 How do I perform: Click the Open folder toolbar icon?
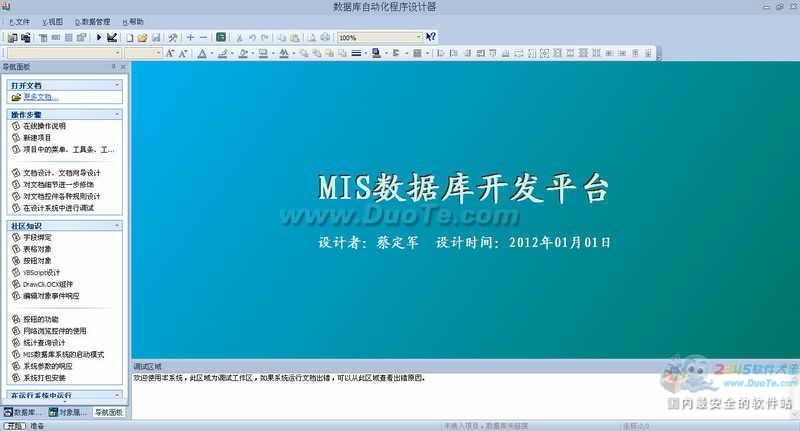tap(143, 37)
